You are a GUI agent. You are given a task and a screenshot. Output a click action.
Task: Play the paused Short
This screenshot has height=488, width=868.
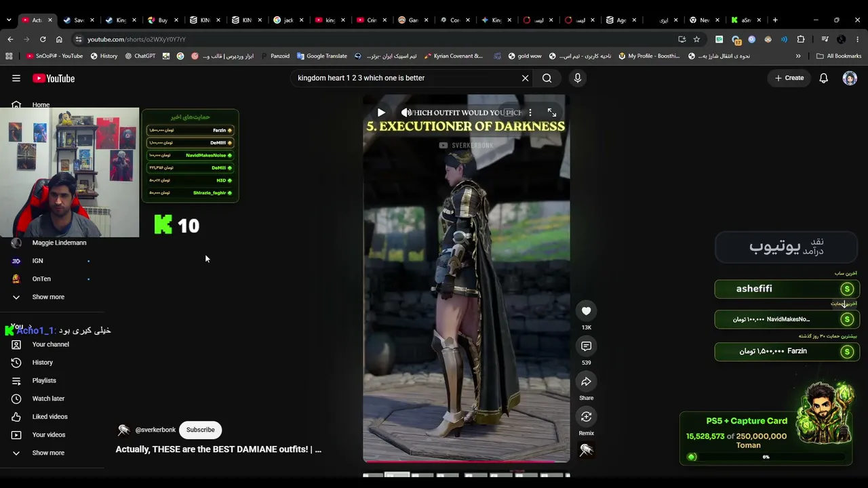point(381,113)
